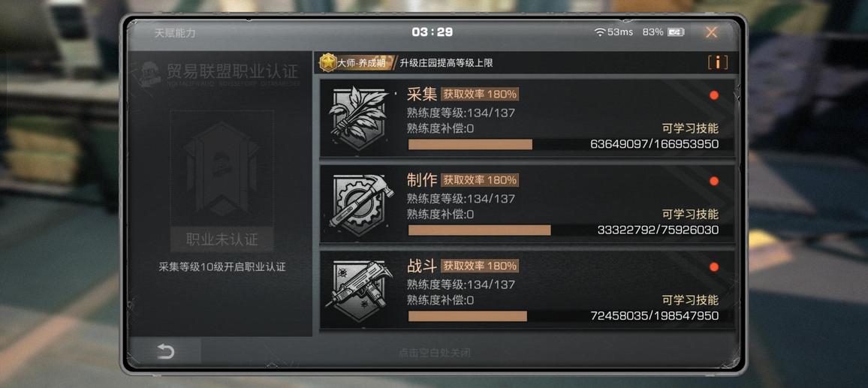Close the talent panel with X

pos(711,32)
